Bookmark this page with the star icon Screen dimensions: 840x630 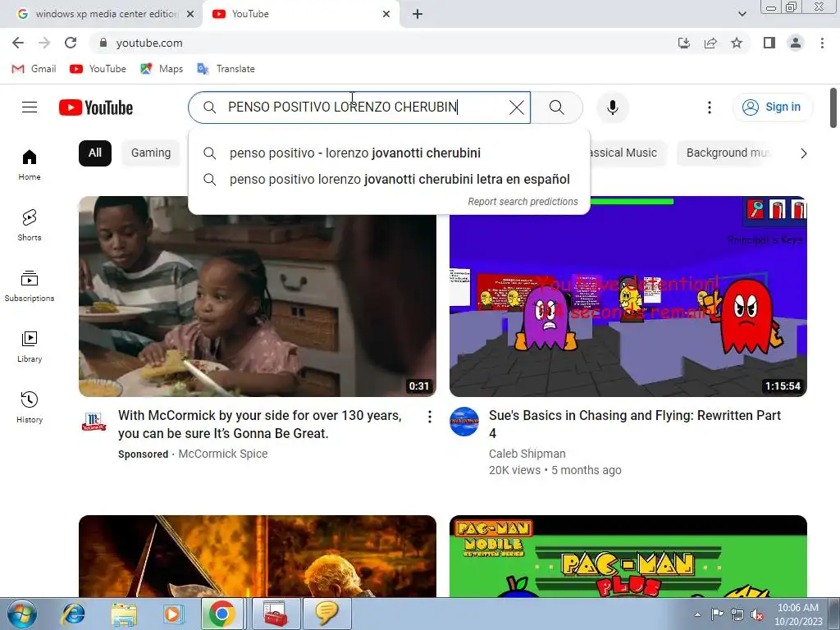737,43
